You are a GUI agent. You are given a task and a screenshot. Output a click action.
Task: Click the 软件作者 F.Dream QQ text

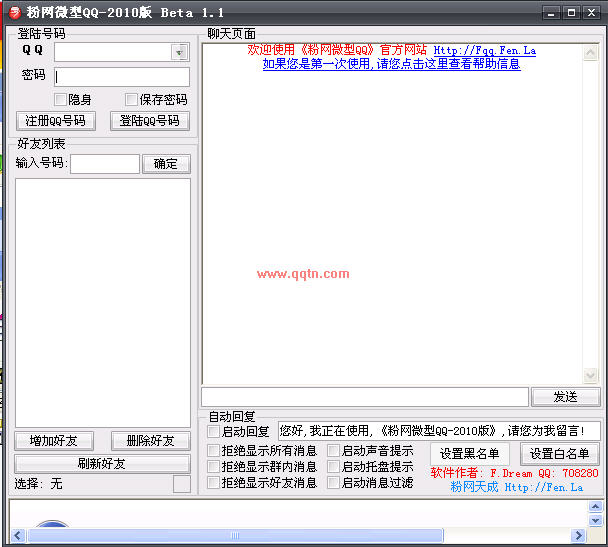[x=515, y=473]
